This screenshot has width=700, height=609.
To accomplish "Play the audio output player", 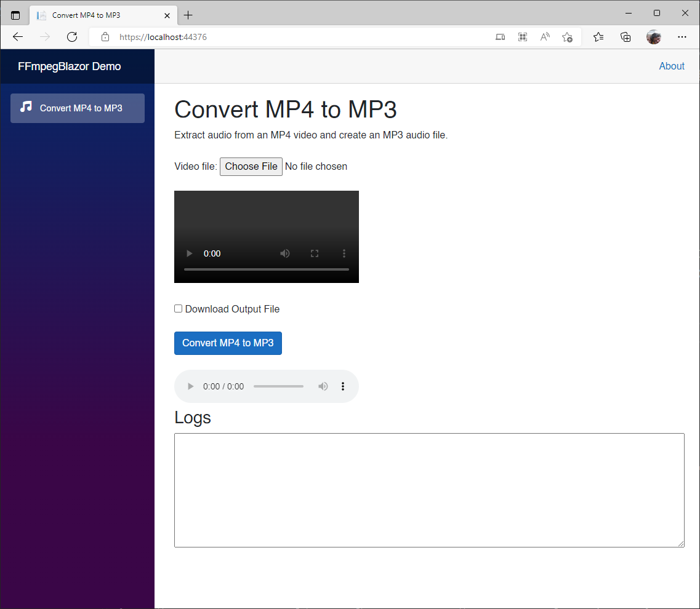I will coord(191,386).
